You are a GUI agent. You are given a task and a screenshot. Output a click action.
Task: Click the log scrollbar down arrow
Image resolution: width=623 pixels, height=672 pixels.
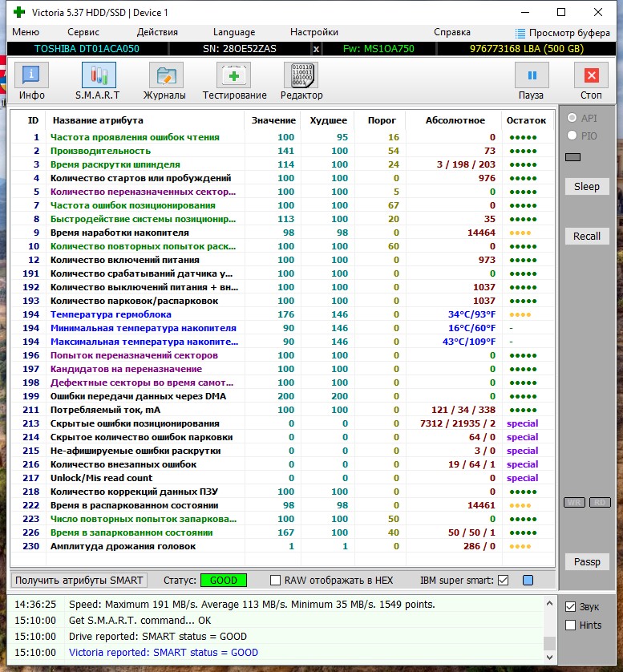(x=549, y=657)
